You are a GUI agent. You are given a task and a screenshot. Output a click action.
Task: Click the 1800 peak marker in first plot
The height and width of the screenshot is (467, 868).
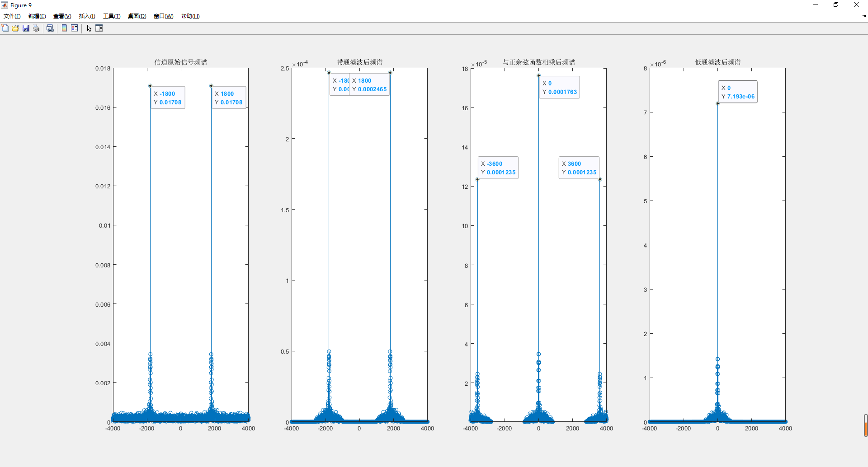[x=211, y=86]
